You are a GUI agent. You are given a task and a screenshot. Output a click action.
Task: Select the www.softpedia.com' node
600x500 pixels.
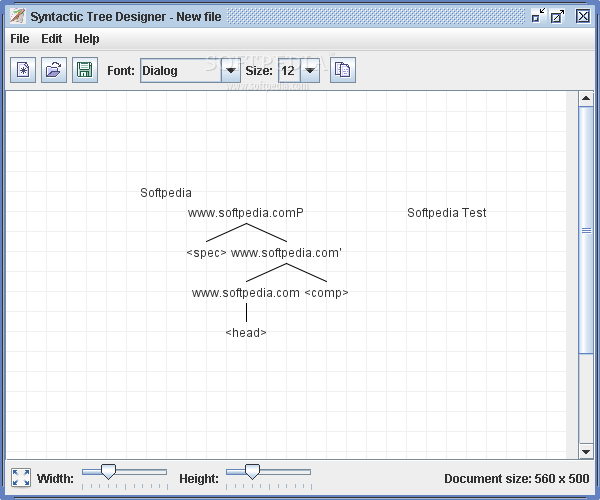coord(286,253)
